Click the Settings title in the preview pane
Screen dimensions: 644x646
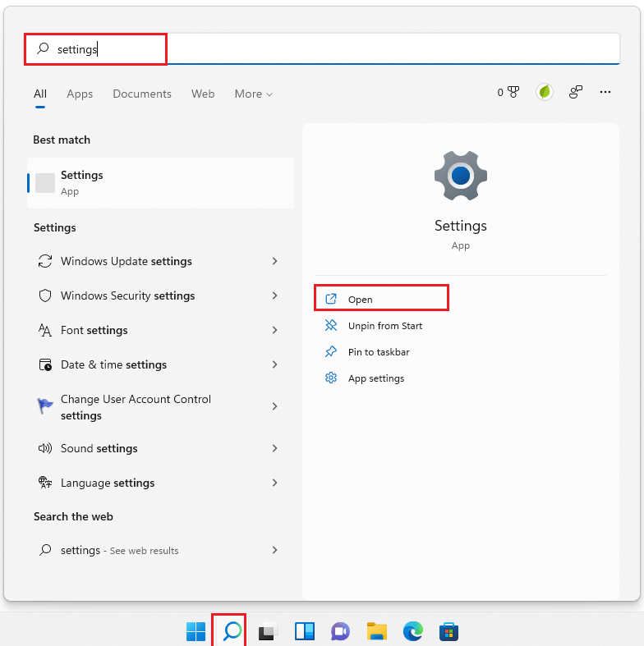click(x=461, y=226)
